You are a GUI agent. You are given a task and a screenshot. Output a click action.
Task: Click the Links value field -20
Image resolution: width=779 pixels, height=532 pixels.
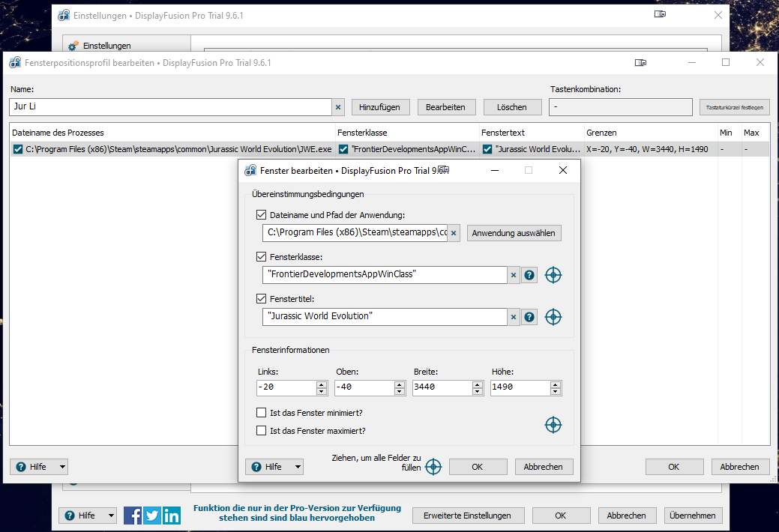pos(286,388)
